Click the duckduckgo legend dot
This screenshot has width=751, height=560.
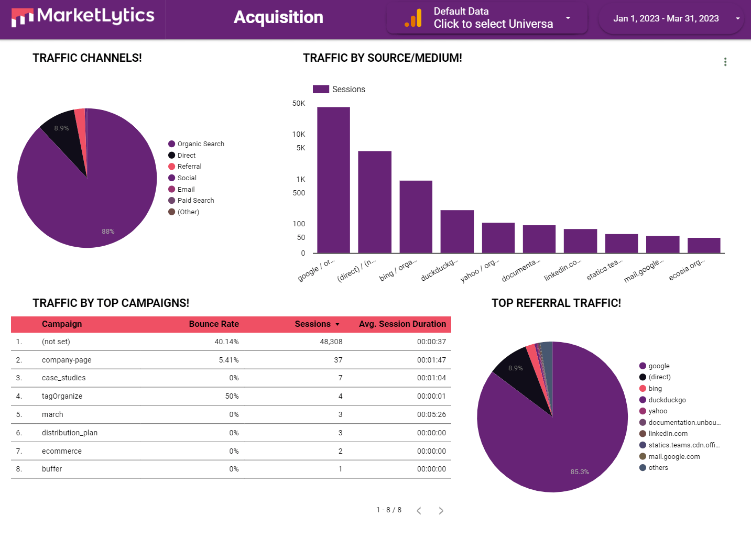(641, 400)
